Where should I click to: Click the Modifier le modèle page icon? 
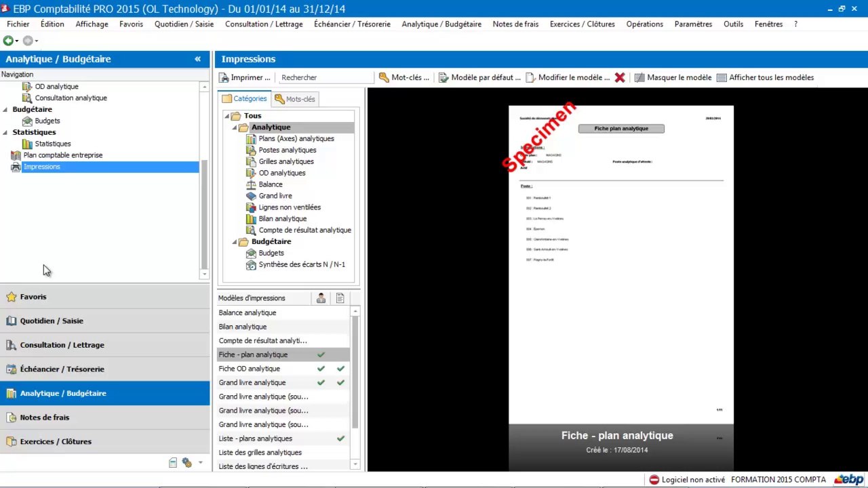click(530, 77)
